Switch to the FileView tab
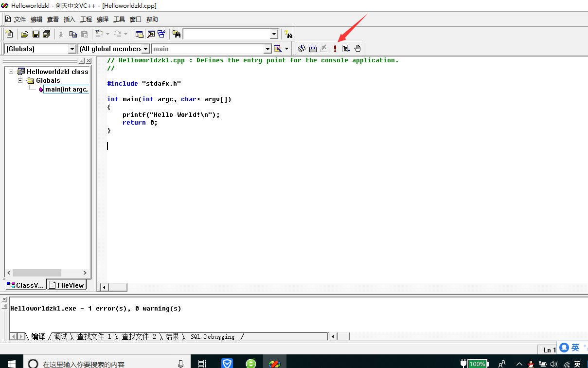The height and width of the screenshot is (368, 588). (x=67, y=285)
